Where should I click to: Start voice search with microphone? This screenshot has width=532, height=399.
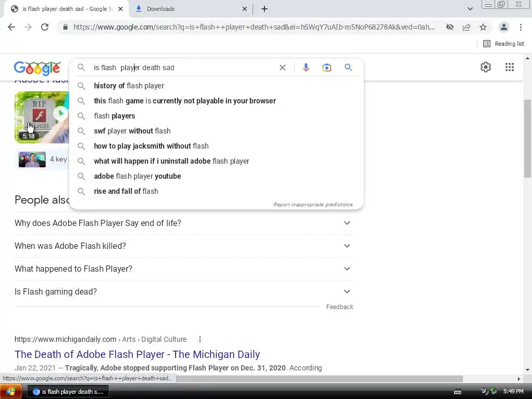(x=305, y=68)
